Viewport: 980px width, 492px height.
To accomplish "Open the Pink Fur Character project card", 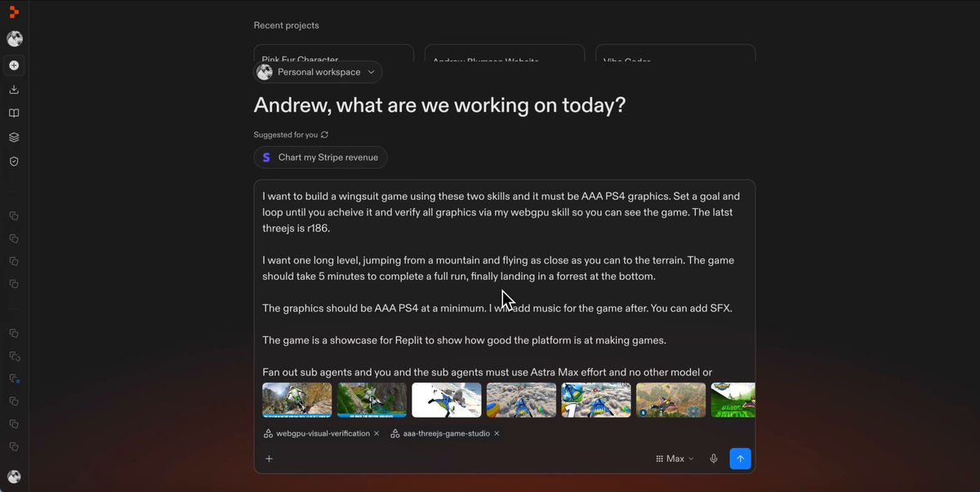I will [x=333, y=53].
